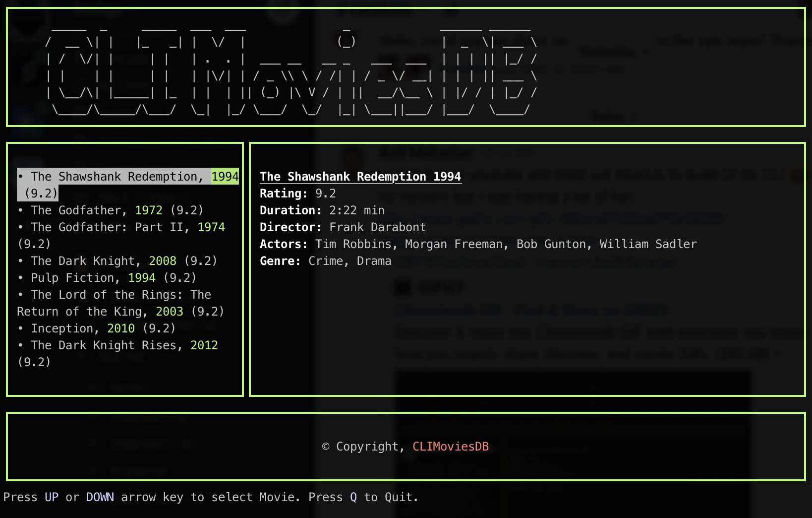Click the CLIMoviesDB copyright link
The width and height of the screenshot is (812, 518).
451,447
